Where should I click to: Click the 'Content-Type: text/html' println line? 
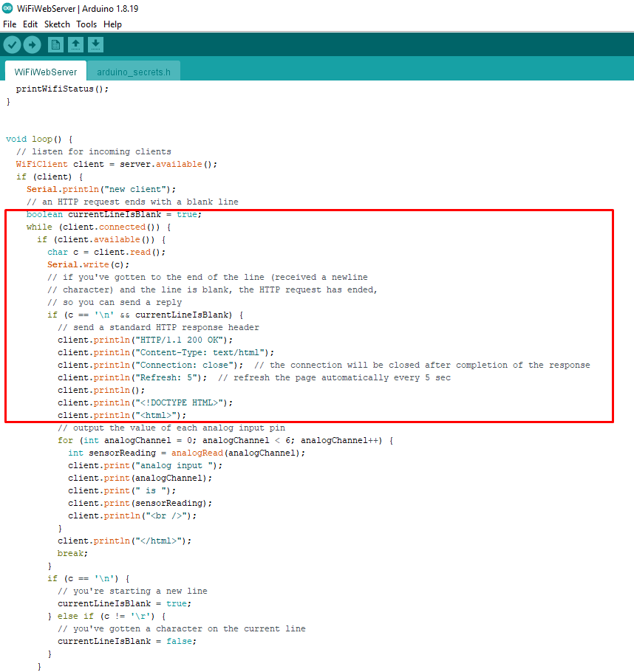point(166,352)
